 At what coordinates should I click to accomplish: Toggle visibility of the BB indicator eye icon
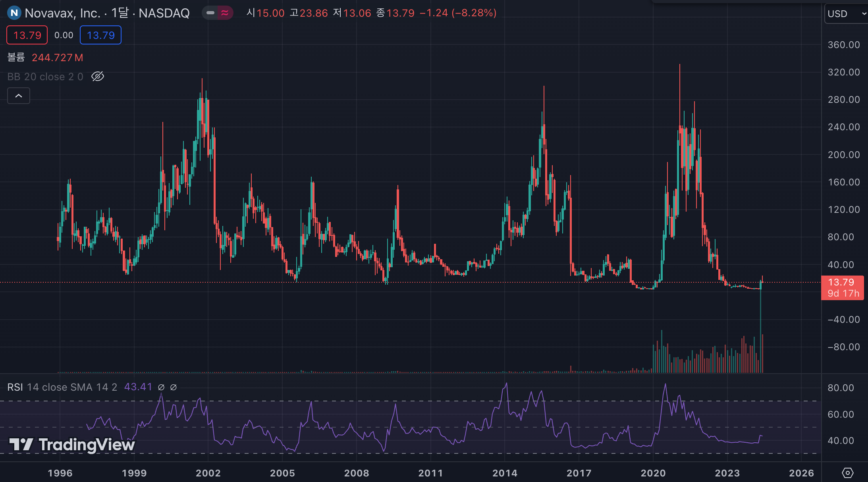point(98,76)
